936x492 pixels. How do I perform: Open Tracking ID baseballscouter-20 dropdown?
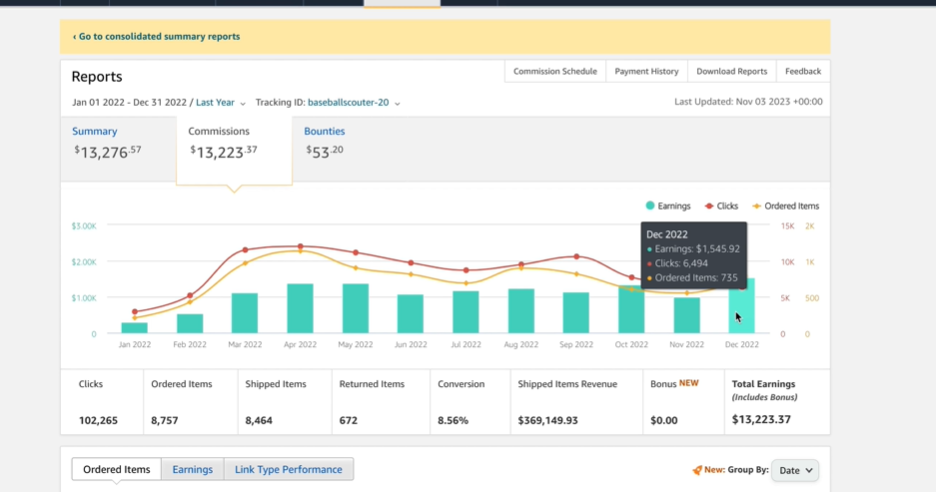click(348, 103)
